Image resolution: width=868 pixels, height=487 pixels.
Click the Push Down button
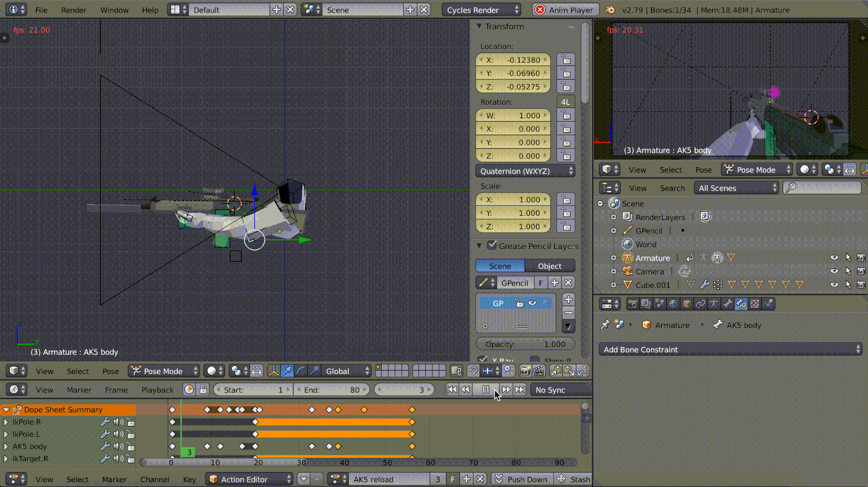(521, 479)
